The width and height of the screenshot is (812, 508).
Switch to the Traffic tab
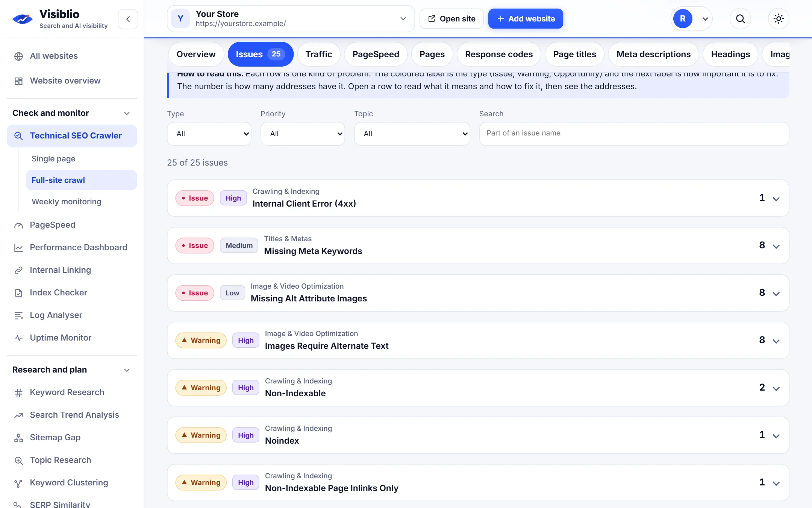[319, 54]
